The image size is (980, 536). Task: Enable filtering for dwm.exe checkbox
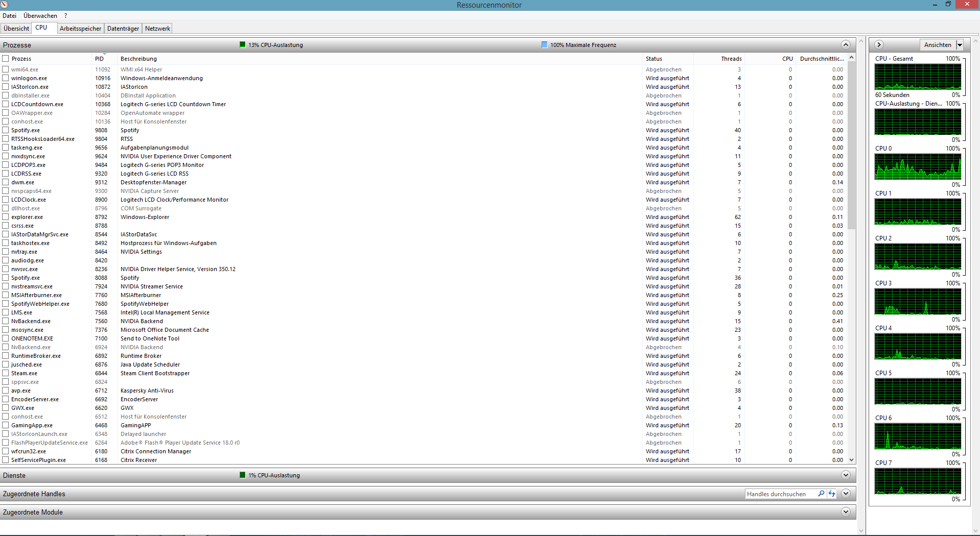tap(6, 182)
